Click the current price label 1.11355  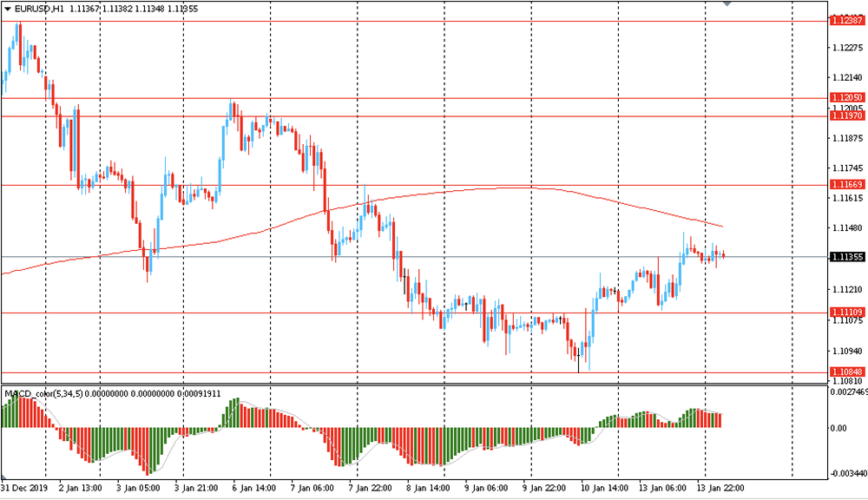pyautogui.click(x=846, y=257)
